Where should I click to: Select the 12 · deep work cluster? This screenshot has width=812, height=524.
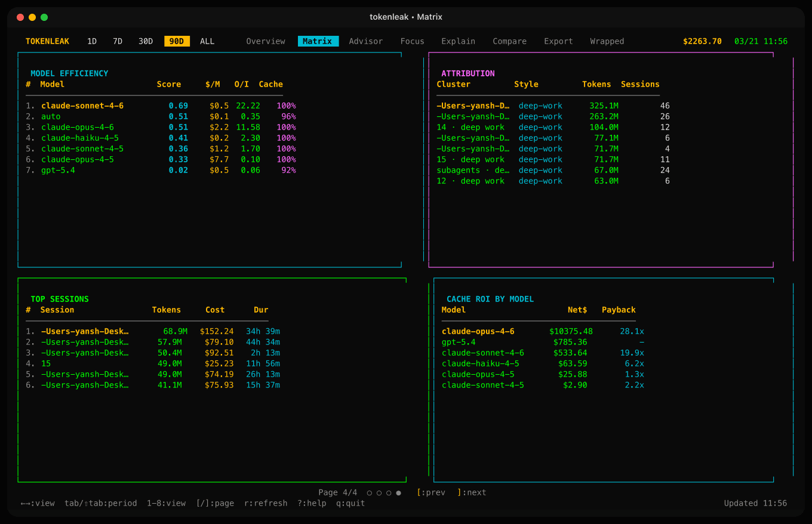point(553,181)
